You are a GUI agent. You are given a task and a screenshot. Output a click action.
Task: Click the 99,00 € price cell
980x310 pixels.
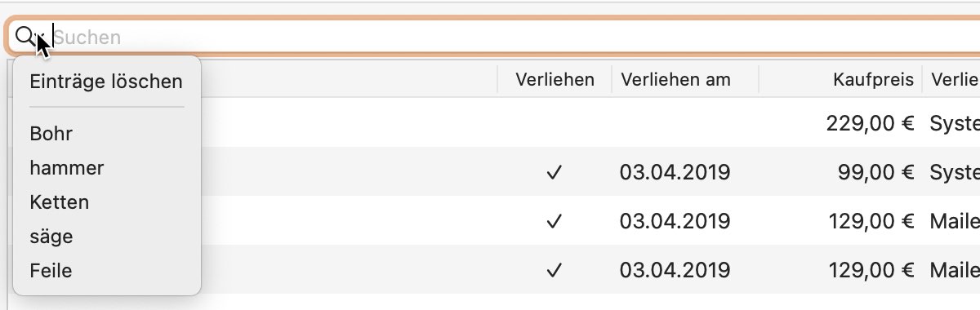coord(875,173)
